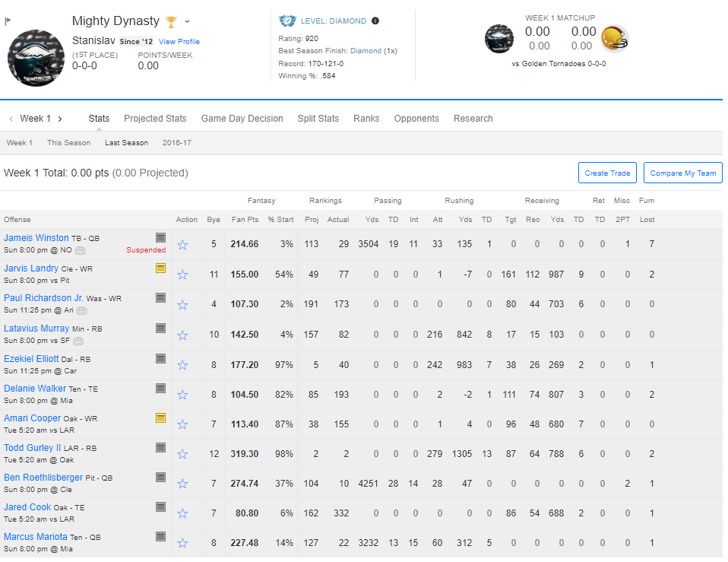This screenshot has height=562, width=728.
Task: Click the note icon for Jameis Winston
Action: click(x=160, y=238)
